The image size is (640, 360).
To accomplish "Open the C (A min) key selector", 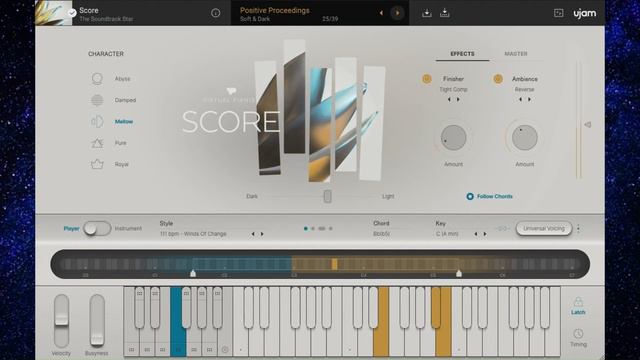I will 447,234.
